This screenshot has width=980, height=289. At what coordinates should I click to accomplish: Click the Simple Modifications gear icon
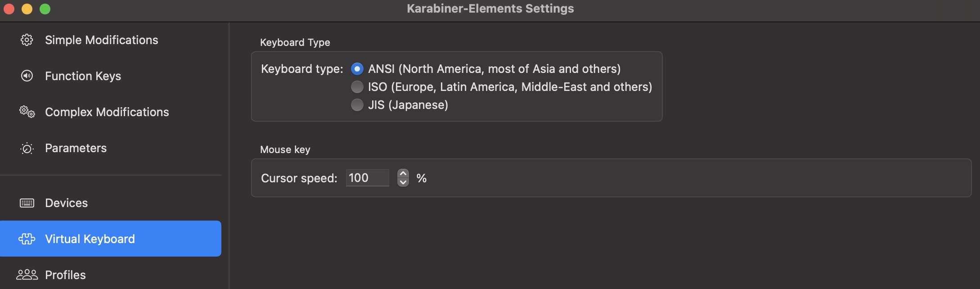(27, 40)
